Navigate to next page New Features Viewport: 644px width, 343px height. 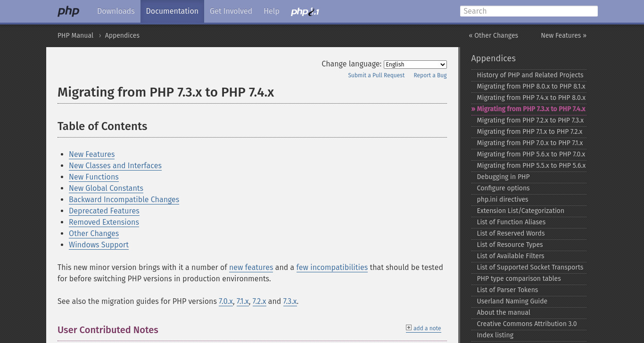(563, 36)
